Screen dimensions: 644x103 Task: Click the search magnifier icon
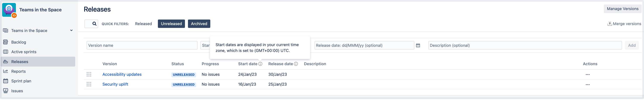pyautogui.click(x=94, y=24)
